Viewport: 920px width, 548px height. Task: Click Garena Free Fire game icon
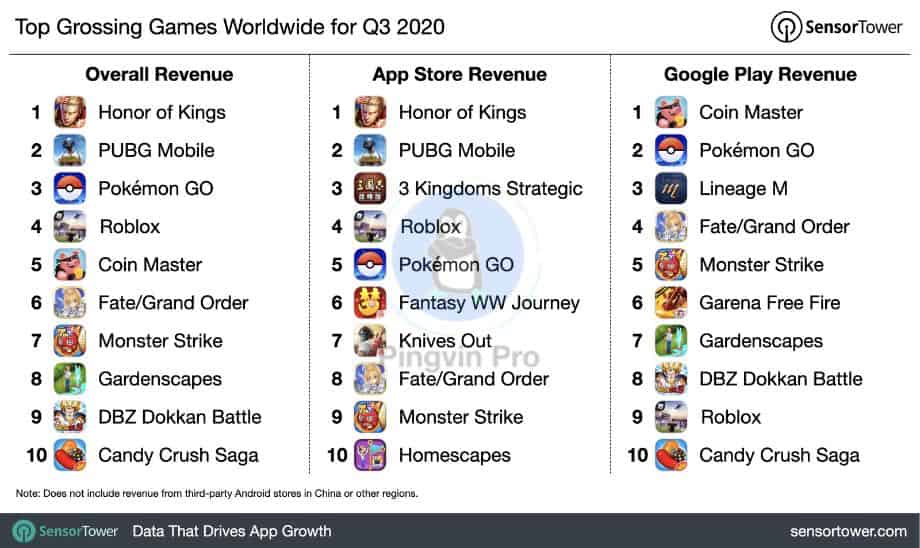[670, 303]
